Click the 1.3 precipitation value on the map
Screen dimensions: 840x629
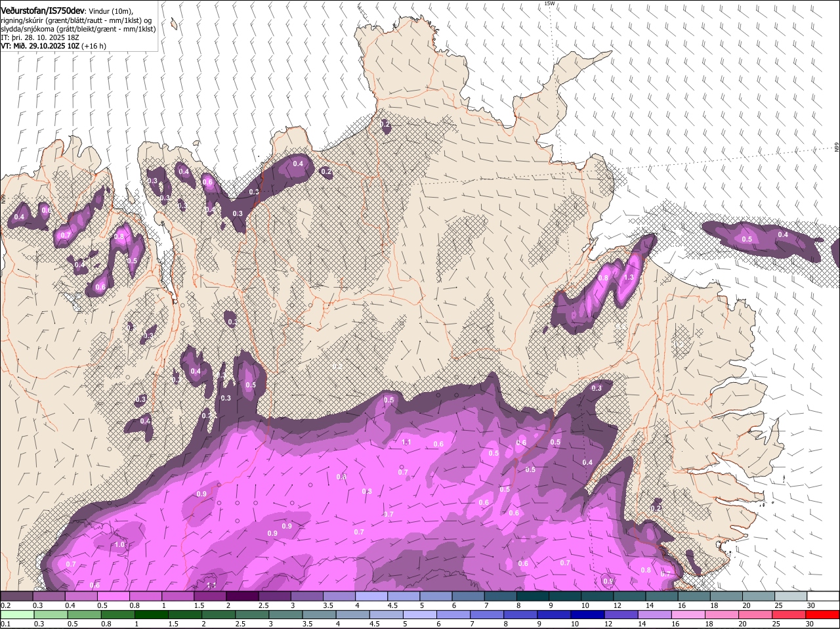click(629, 278)
